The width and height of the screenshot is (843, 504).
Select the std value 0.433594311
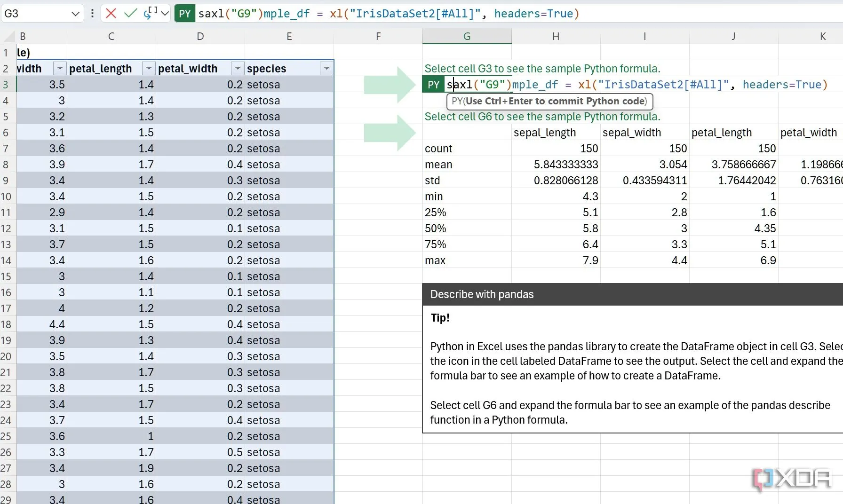(x=645, y=181)
